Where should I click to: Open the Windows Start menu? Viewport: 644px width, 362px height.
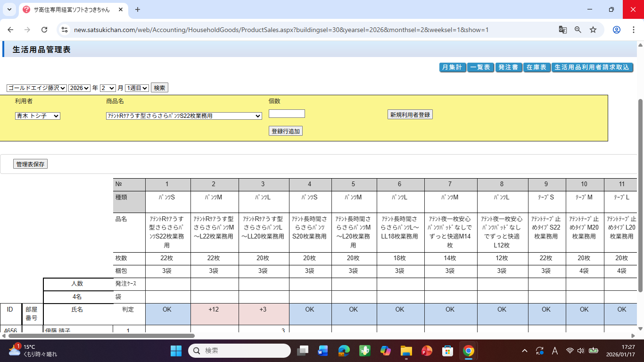176,351
